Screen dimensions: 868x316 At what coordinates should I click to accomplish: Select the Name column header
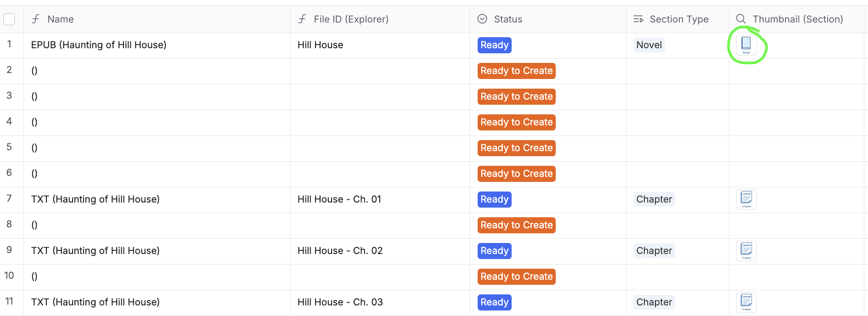[x=61, y=19]
